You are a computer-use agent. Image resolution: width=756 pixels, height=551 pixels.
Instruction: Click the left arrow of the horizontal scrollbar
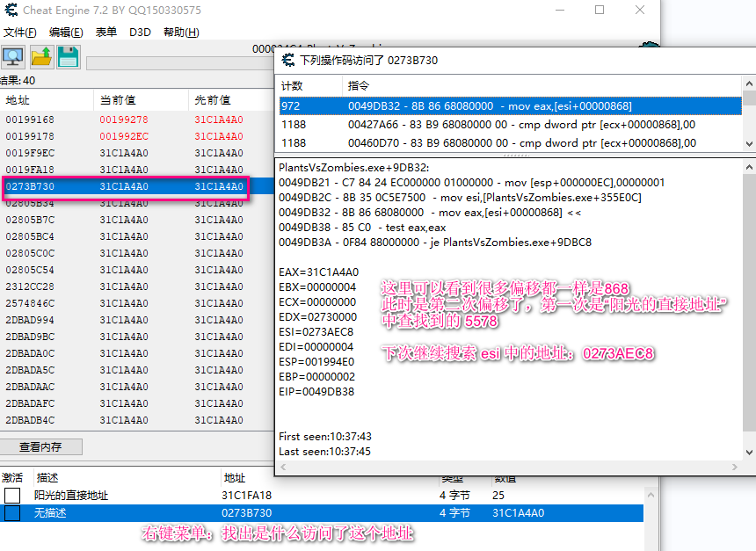pos(283,467)
